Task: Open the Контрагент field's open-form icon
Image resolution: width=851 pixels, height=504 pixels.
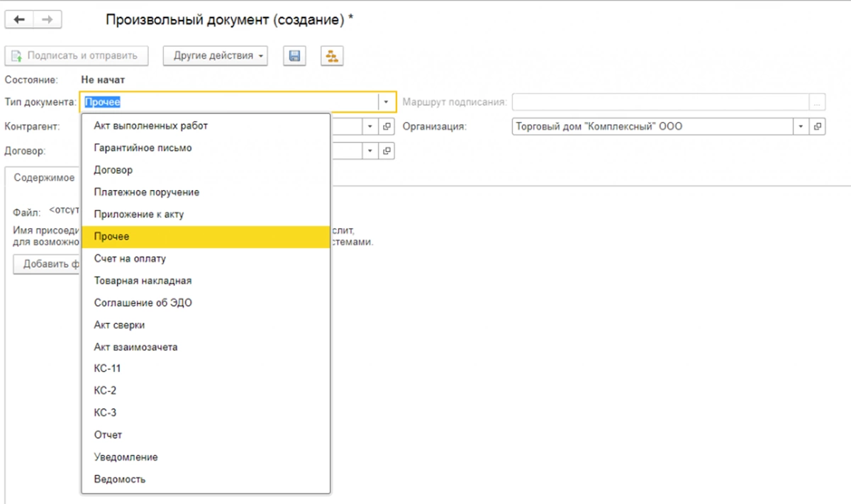Action: point(387,127)
